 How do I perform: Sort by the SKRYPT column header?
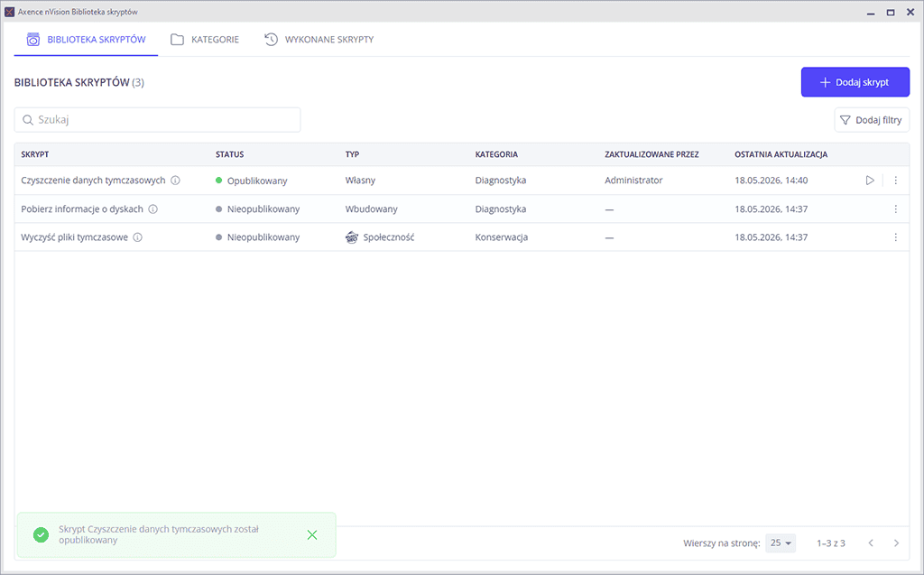click(35, 154)
